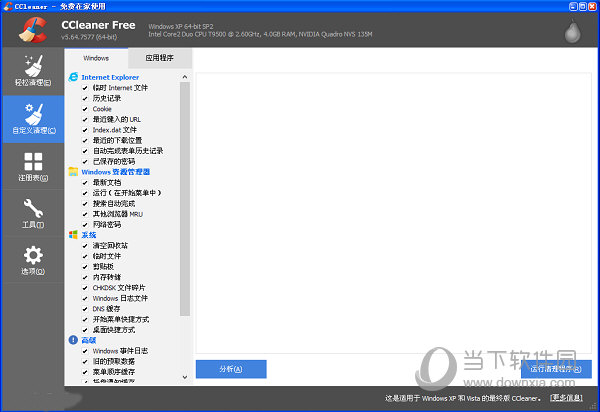Click the cleaning list scrollbar up arrow
The height and width of the screenshot is (412, 600).
(x=185, y=77)
